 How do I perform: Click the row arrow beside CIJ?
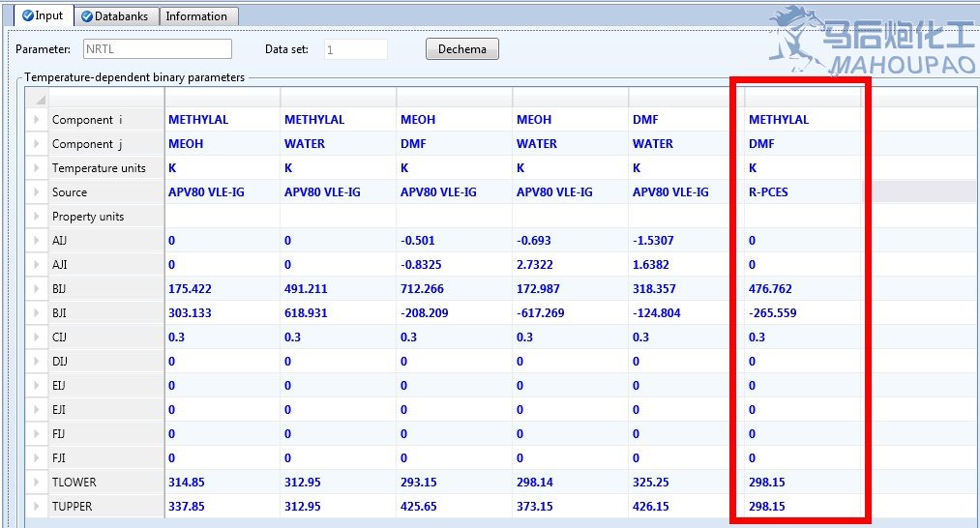(37, 337)
